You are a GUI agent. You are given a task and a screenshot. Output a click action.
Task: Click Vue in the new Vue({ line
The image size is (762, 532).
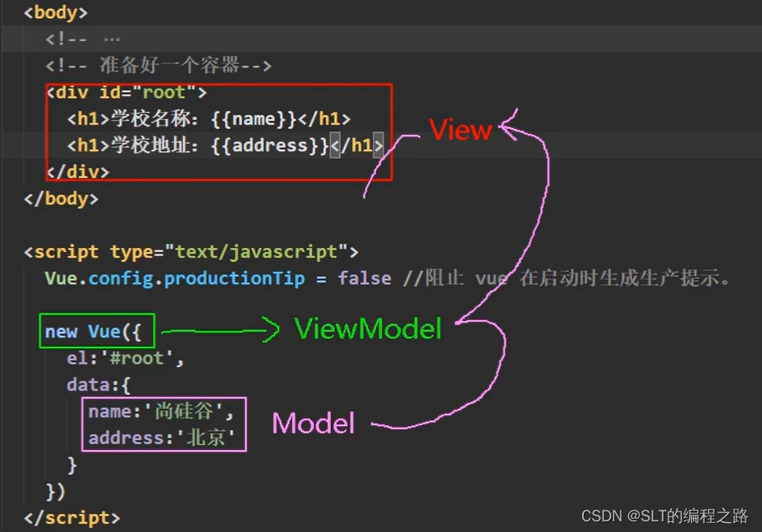point(104,332)
